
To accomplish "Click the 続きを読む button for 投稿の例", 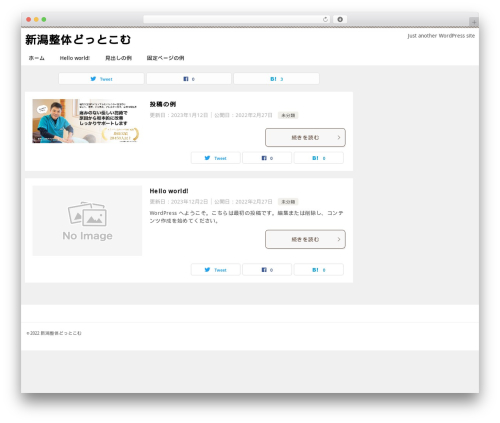I will [305, 137].
